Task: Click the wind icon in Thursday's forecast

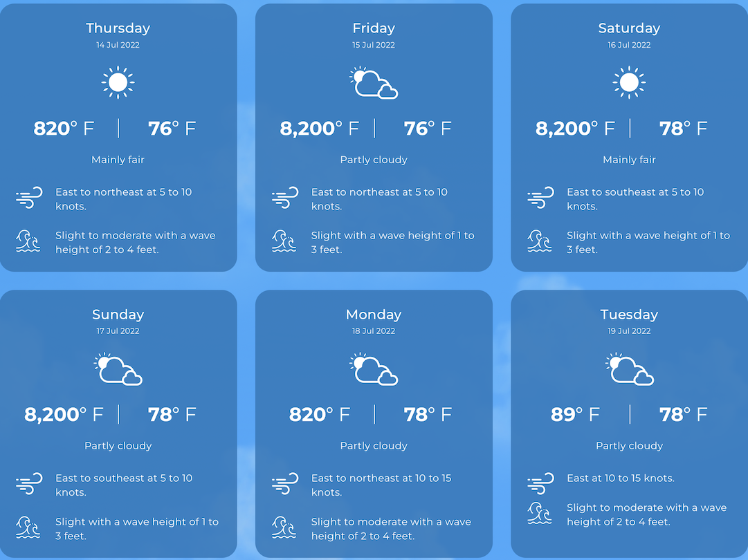Action: 29,198
